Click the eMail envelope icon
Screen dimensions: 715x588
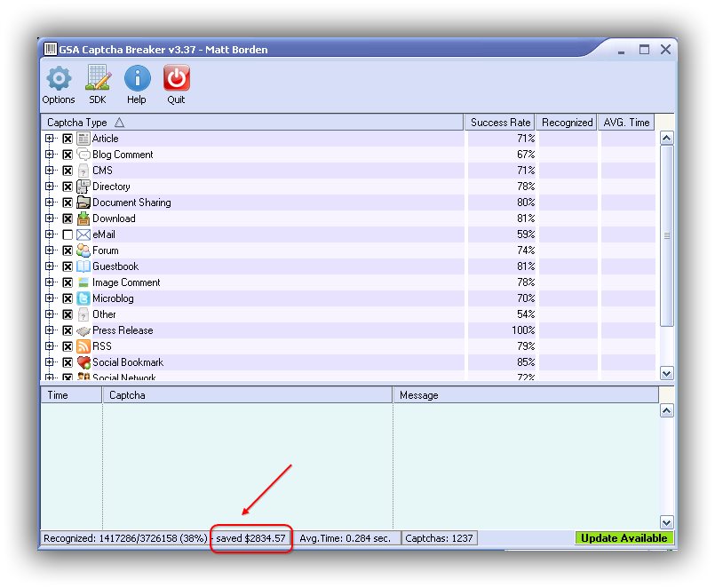point(83,234)
